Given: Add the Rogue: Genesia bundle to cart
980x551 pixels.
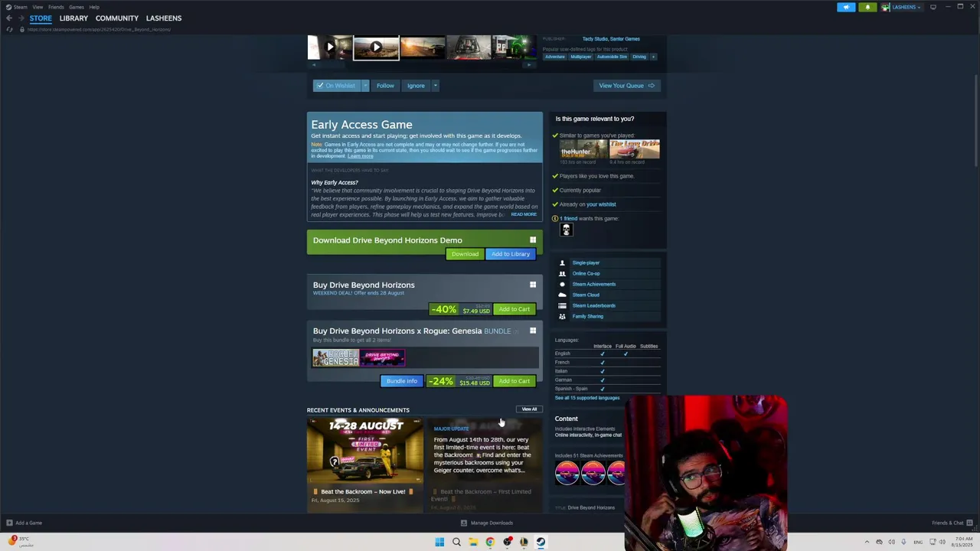Looking at the screenshot, I should 514,381.
